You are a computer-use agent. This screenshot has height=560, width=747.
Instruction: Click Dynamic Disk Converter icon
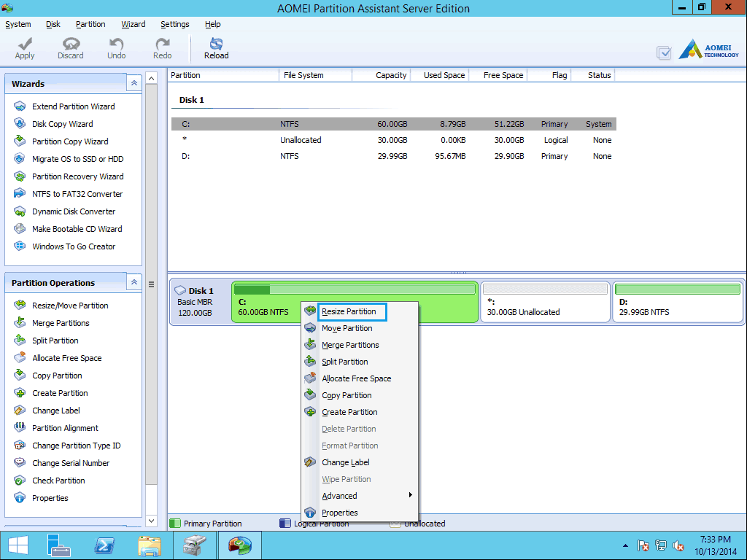pos(20,211)
